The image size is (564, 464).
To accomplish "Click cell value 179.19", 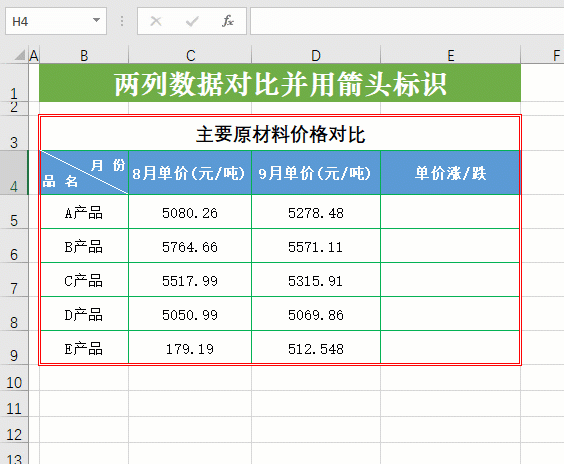I will tap(190, 348).
